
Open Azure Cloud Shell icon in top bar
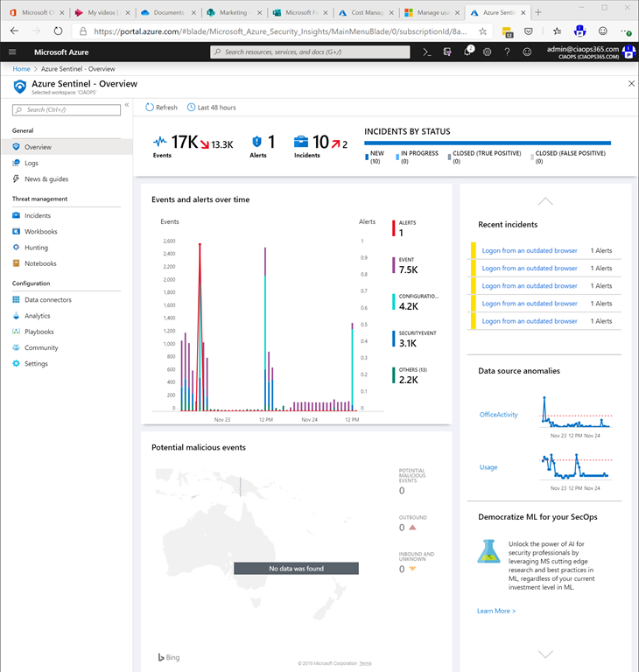427,52
